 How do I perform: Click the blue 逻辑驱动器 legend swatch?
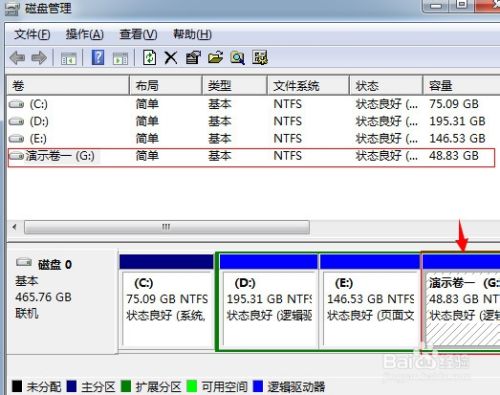point(258,387)
